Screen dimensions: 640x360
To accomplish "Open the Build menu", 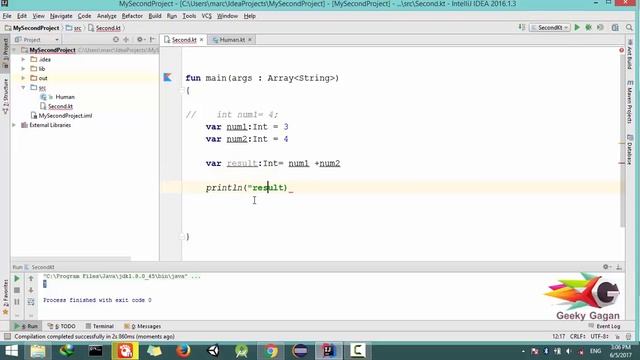I will (155, 16).
